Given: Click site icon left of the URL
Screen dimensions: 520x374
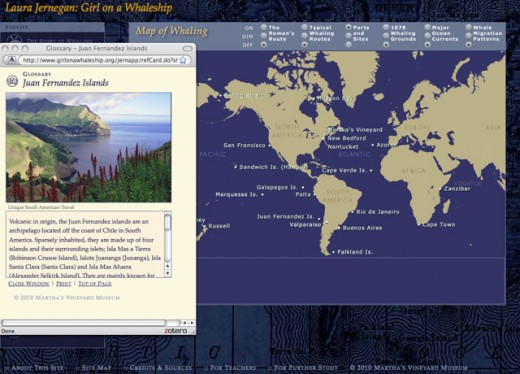Looking at the screenshot, I should [x=12, y=60].
